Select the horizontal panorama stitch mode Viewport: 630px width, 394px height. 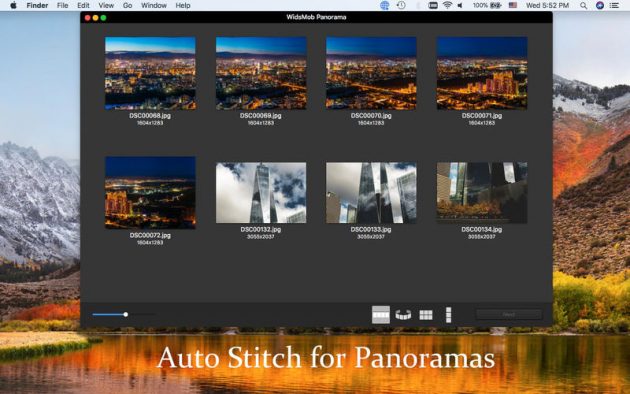[380, 314]
